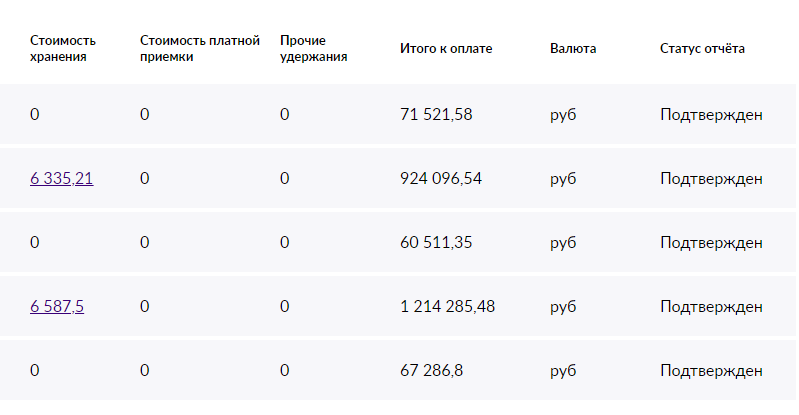Click Подтвержден status in the 1 214 285,48 row
Screen dimensions: 799x415
coord(711,307)
